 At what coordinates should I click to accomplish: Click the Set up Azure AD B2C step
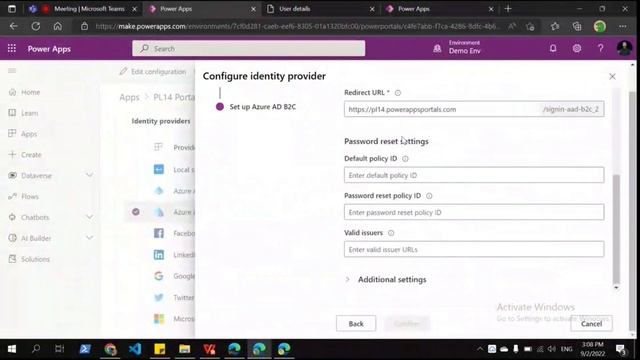pos(262,107)
